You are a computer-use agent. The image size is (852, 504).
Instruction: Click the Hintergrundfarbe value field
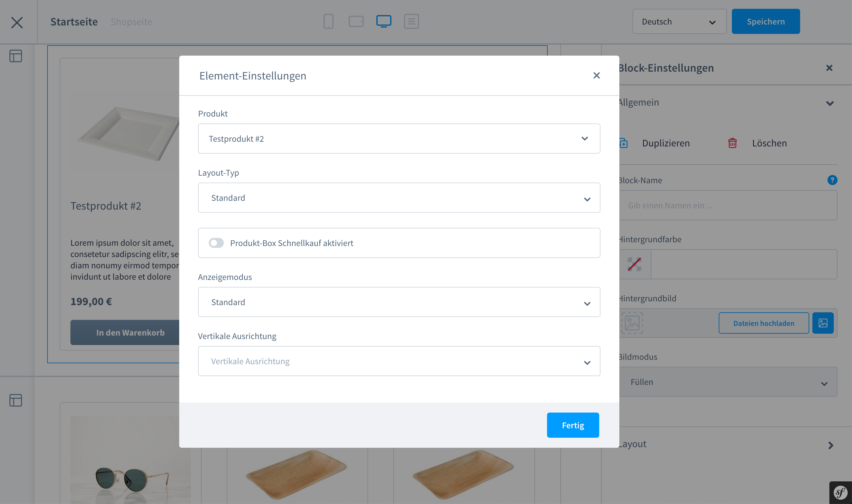(744, 264)
